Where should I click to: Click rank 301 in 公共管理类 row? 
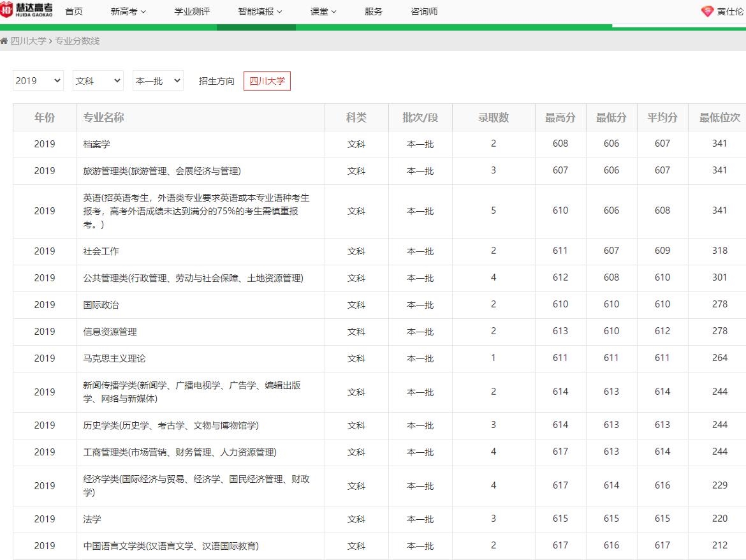pos(719,277)
